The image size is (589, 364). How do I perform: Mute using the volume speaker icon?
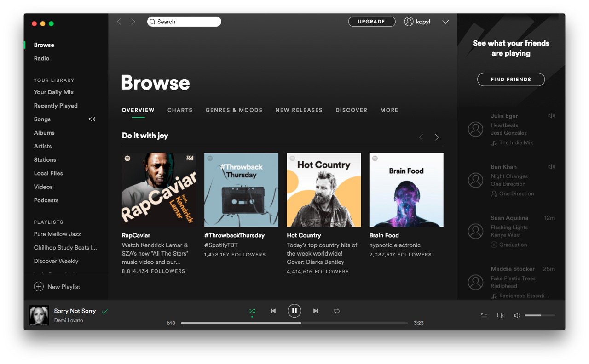pos(517,316)
